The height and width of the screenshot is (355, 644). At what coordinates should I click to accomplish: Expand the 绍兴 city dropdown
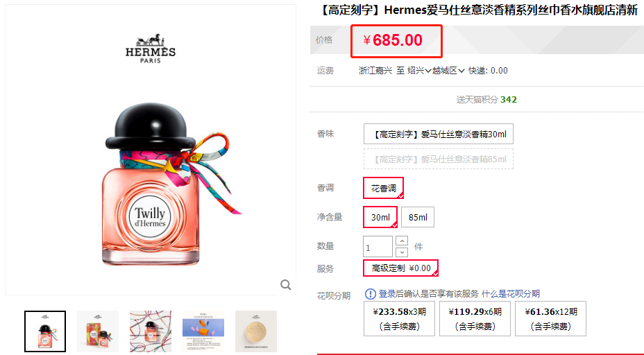[x=419, y=71]
